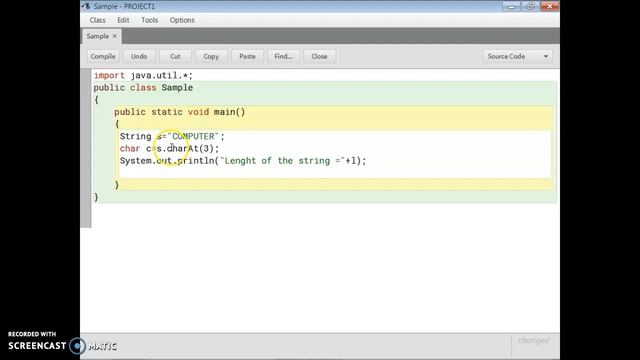Image resolution: width=640 pixels, height=360 pixels.
Task: Click the Cut button
Action: click(175, 56)
